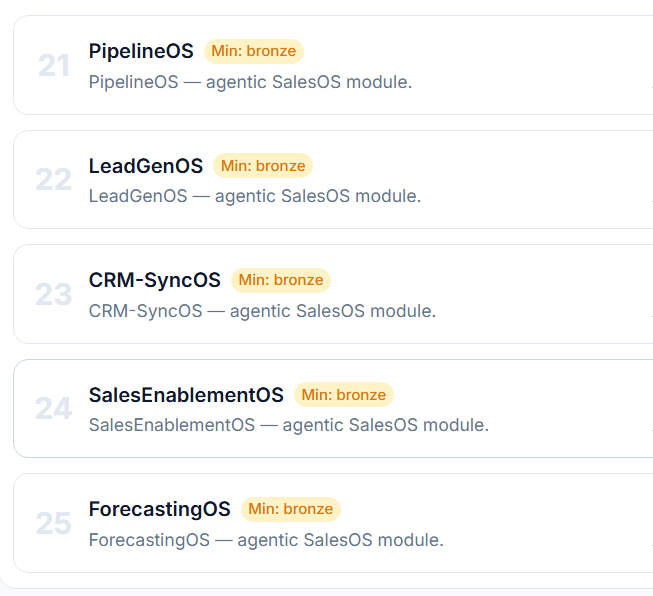This screenshot has width=653, height=596.
Task: Click the PipelineOS Min: bronze badge
Action: 254,51
